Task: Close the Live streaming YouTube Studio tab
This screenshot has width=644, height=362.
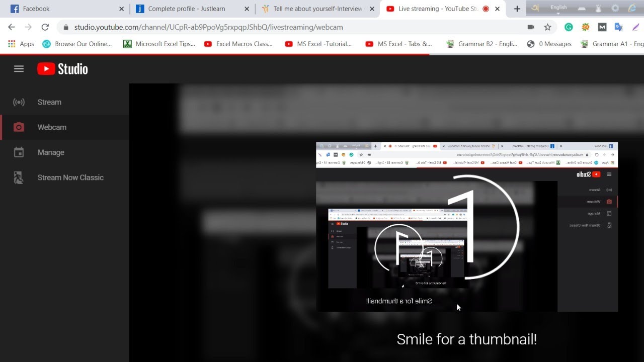Action: click(497, 9)
